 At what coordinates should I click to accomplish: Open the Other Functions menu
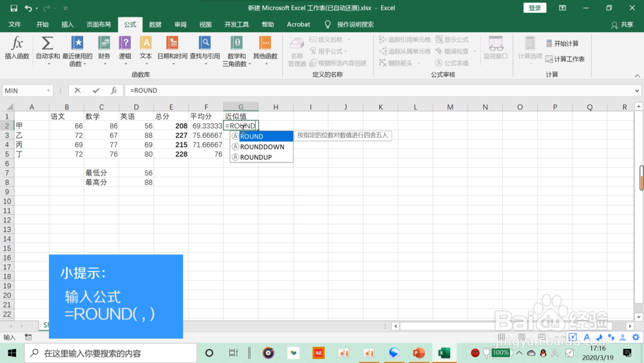pyautogui.click(x=265, y=50)
